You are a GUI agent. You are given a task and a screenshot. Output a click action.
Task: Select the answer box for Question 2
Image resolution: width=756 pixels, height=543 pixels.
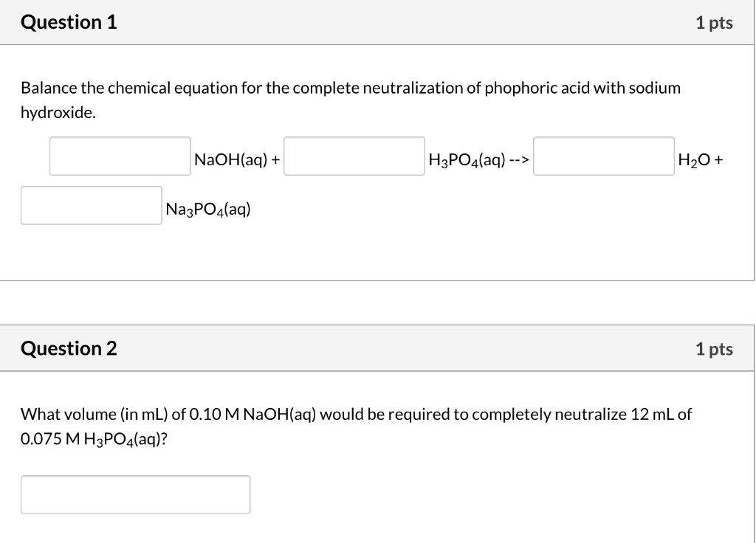(136, 494)
